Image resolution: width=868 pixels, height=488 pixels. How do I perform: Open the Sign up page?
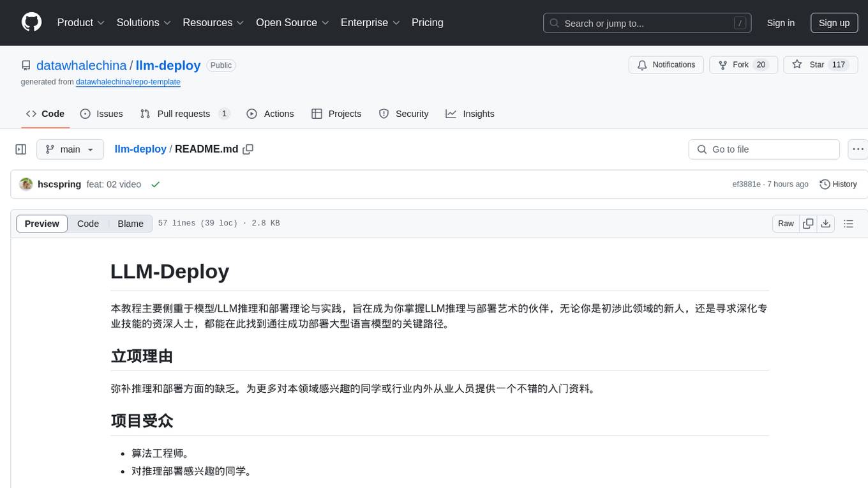(x=834, y=23)
